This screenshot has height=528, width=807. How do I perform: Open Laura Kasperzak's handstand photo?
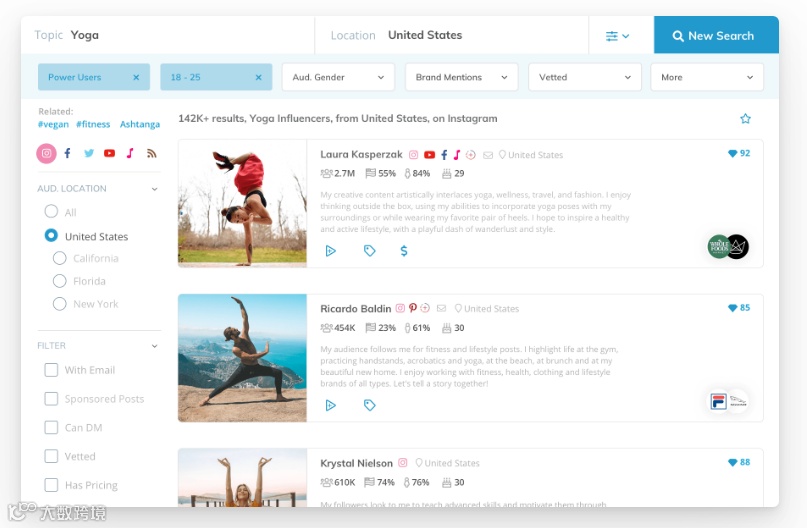pyautogui.click(x=242, y=203)
